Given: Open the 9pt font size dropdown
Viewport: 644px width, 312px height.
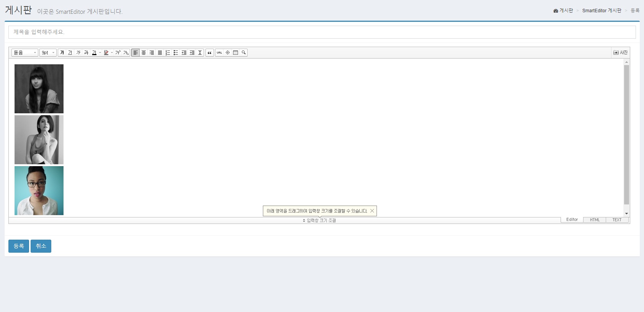Looking at the screenshot, I should coord(48,52).
